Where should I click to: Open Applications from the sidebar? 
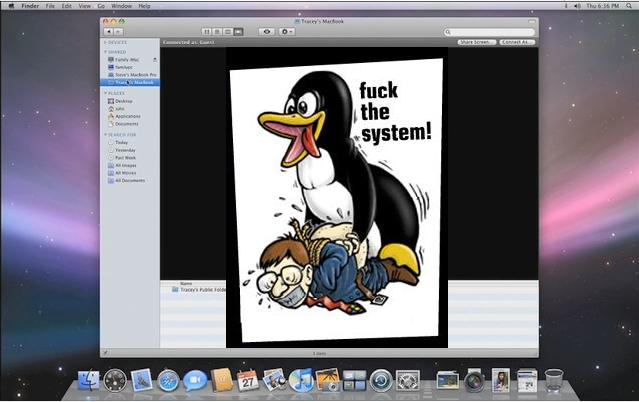130,116
